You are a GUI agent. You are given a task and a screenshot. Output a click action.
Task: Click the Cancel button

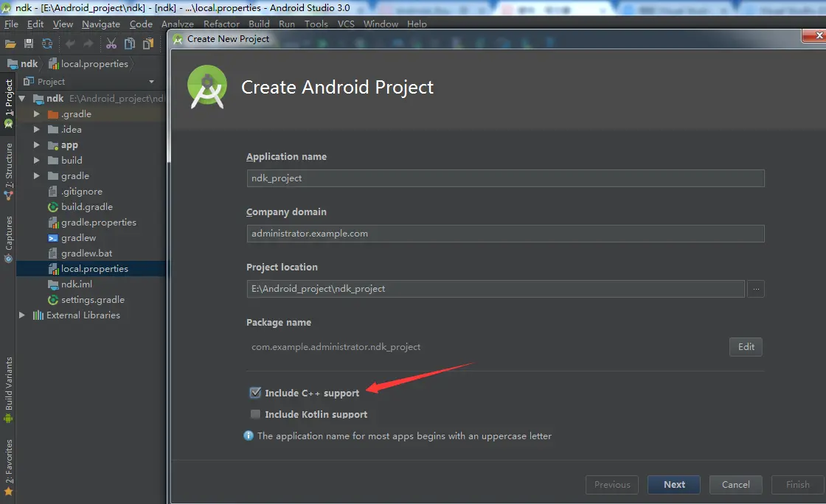(735, 485)
